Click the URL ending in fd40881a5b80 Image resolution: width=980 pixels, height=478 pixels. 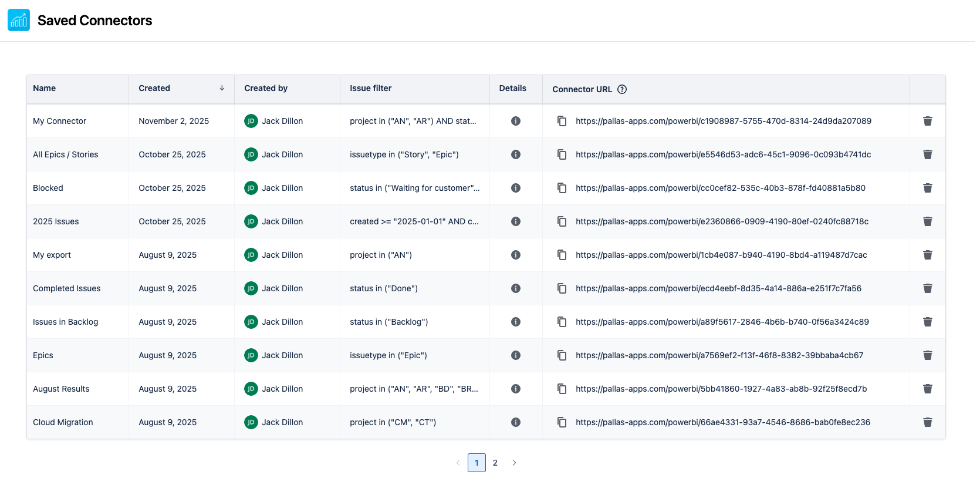tap(721, 188)
